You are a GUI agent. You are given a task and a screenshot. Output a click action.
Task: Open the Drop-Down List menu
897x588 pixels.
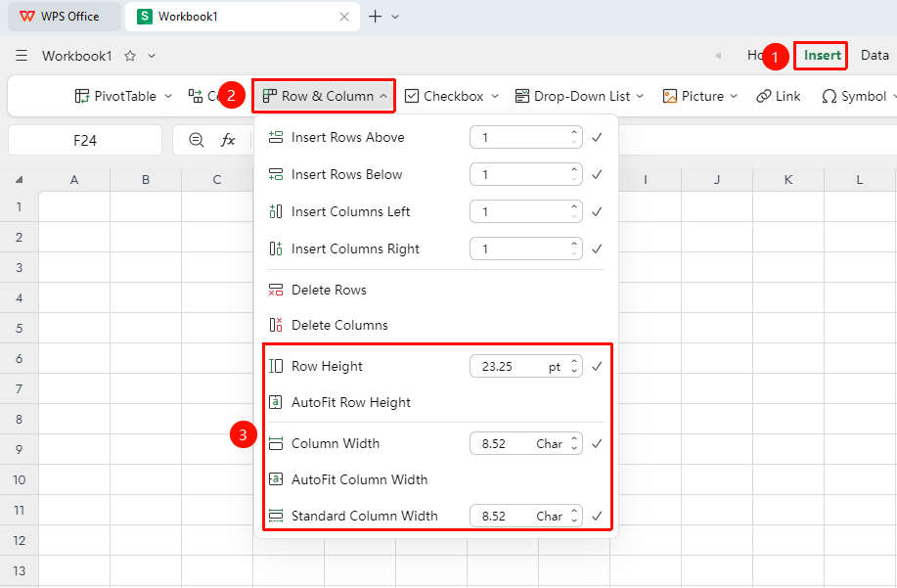click(x=579, y=96)
